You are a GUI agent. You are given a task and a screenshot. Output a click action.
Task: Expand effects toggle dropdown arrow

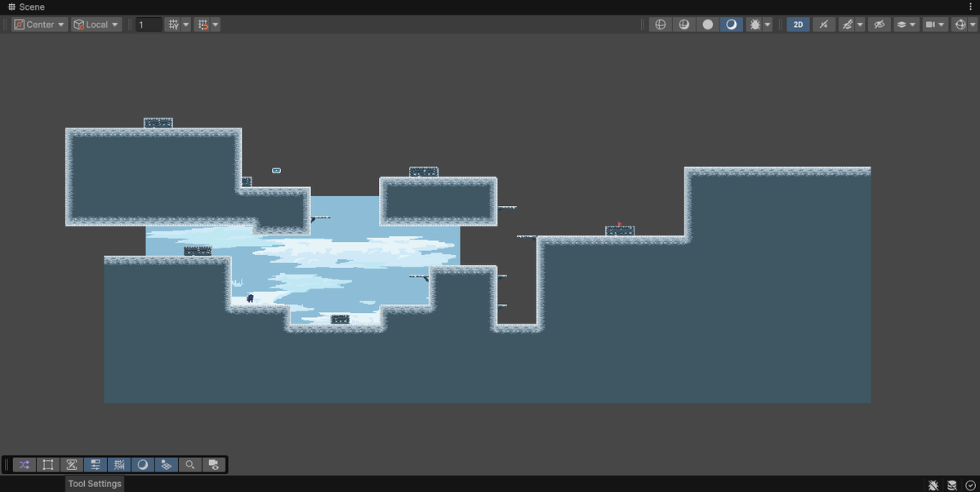coord(861,25)
